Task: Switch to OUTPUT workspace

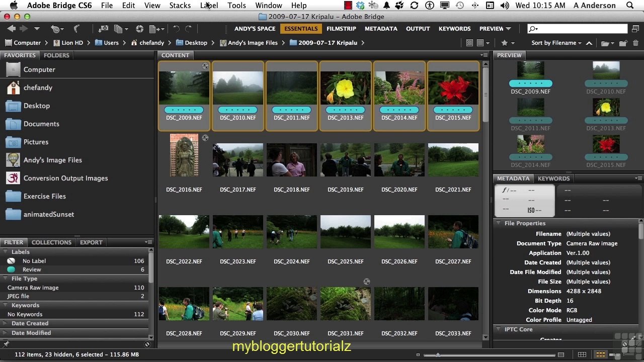Action: pyautogui.click(x=418, y=29)
